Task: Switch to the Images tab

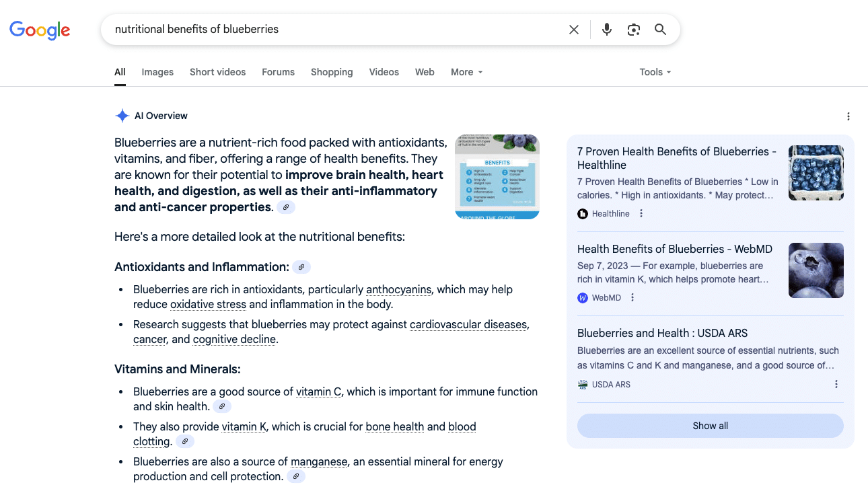Action: coord(157,72)
